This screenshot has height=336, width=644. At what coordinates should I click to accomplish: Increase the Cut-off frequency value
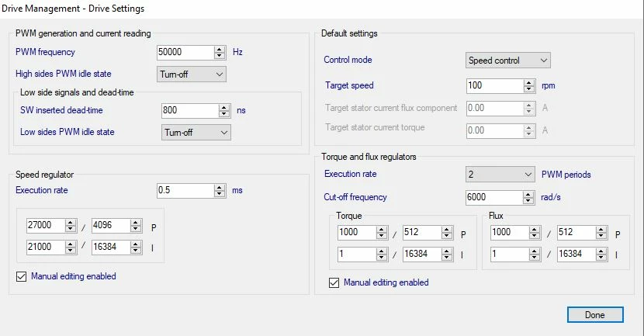[528, 194]
